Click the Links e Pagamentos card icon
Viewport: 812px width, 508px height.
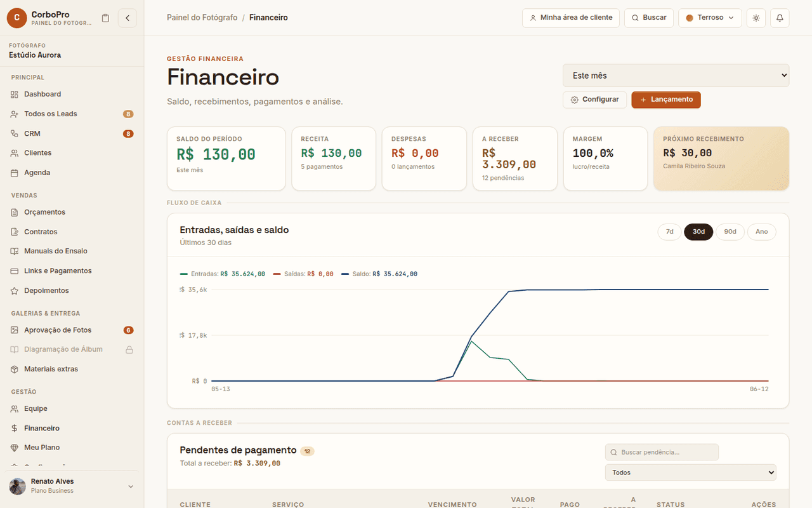coord(15,271)
